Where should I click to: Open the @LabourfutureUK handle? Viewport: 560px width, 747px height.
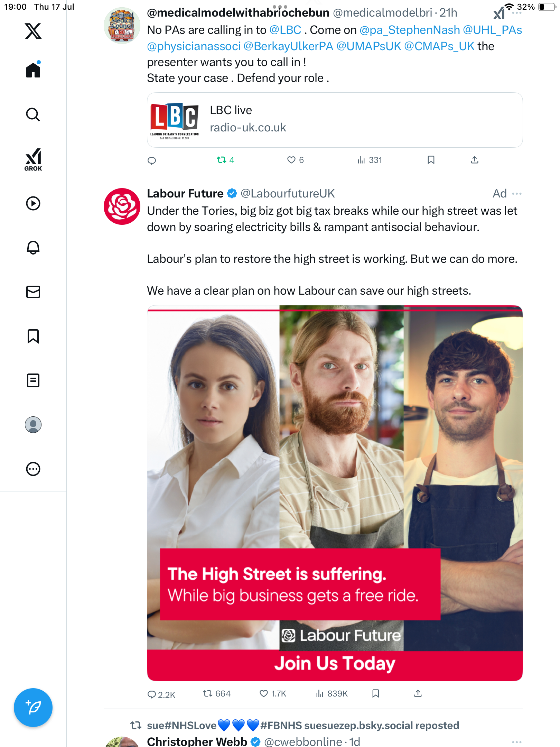pos(288,193)
